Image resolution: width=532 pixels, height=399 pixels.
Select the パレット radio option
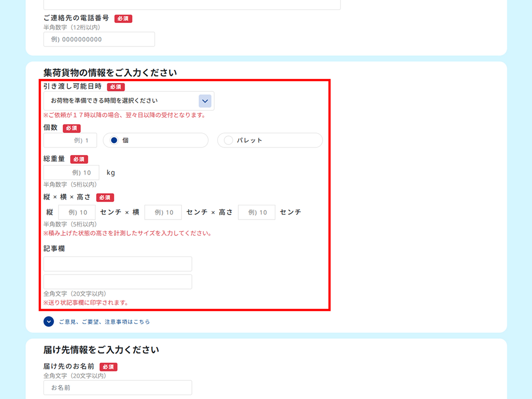(x=270, y=140)
